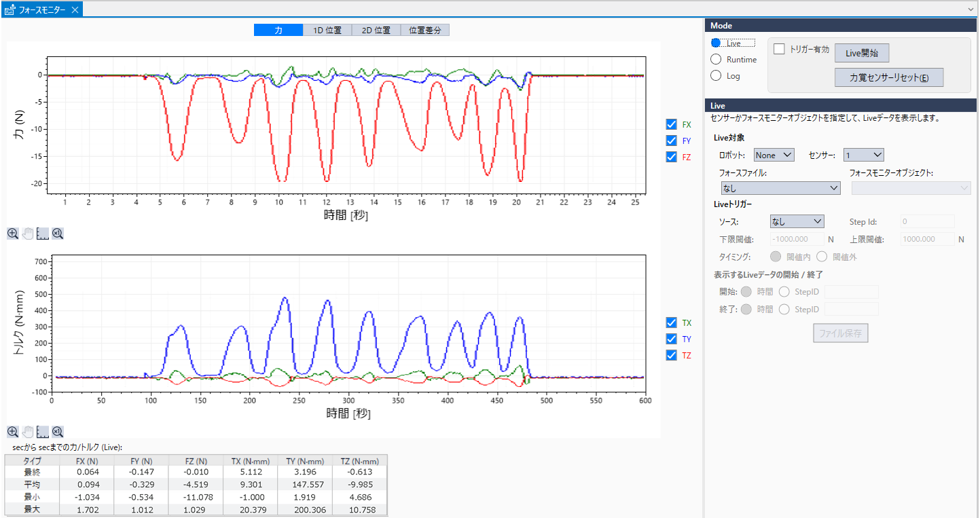Open the tab list arrow at top right

click(x=970, y=10)
